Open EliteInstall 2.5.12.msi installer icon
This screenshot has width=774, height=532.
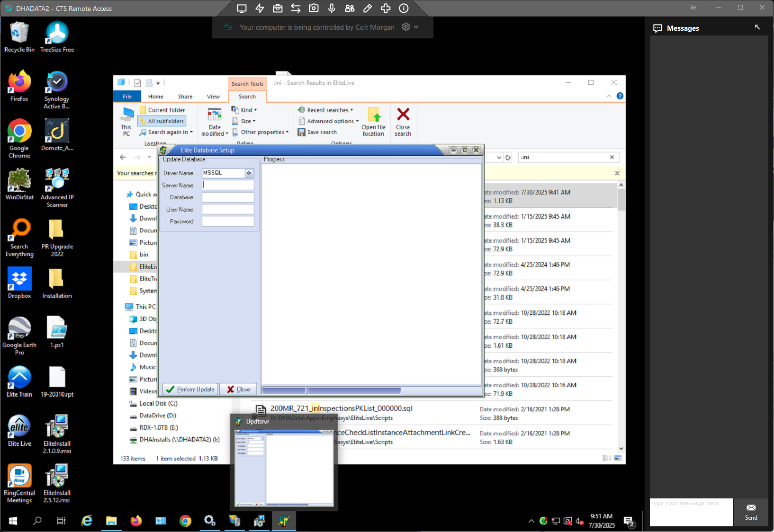[57, 483]
